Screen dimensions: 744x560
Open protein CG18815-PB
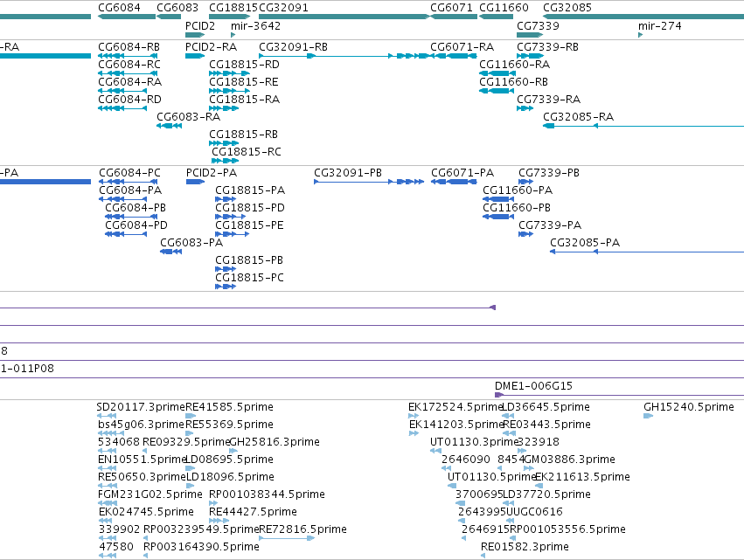point(249,260)
